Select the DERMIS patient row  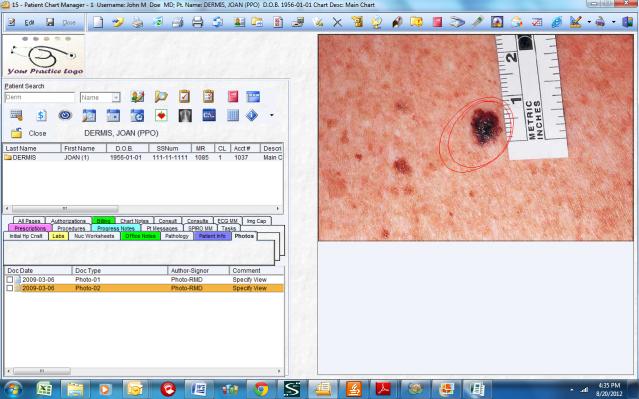point(143,157)
